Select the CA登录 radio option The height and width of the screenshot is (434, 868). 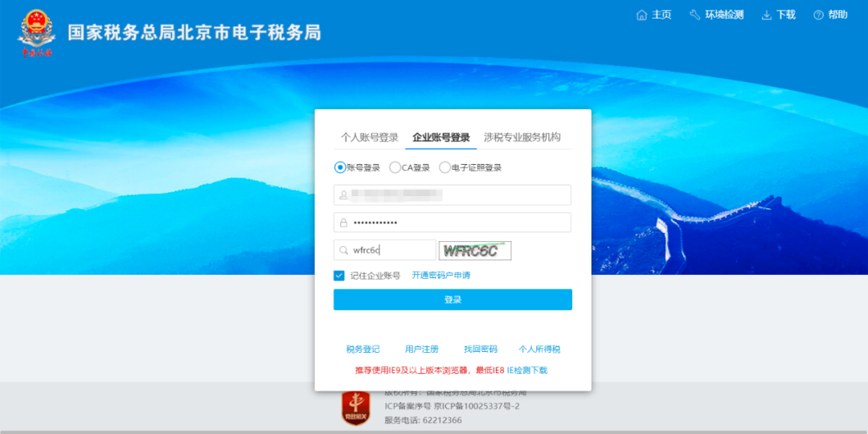pos(395,168)
